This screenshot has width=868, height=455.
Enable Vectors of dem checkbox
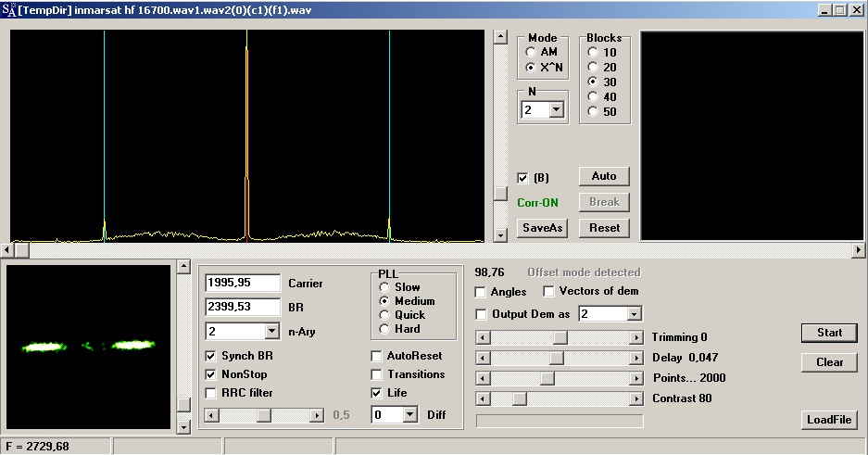[548, 291]
